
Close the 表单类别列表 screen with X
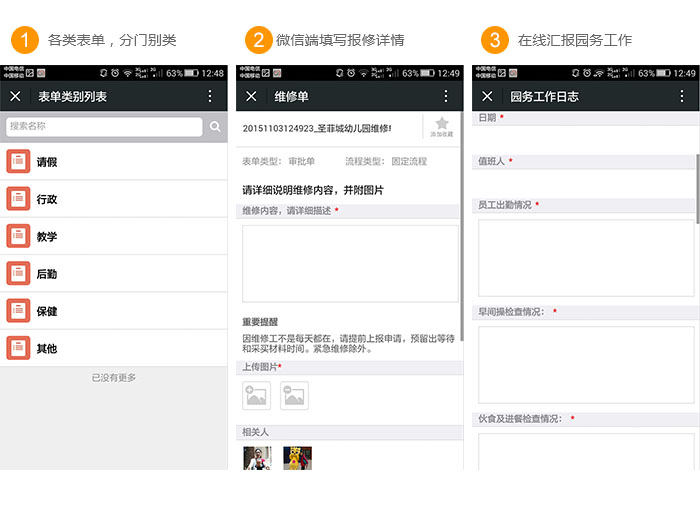tap(15, 96)
